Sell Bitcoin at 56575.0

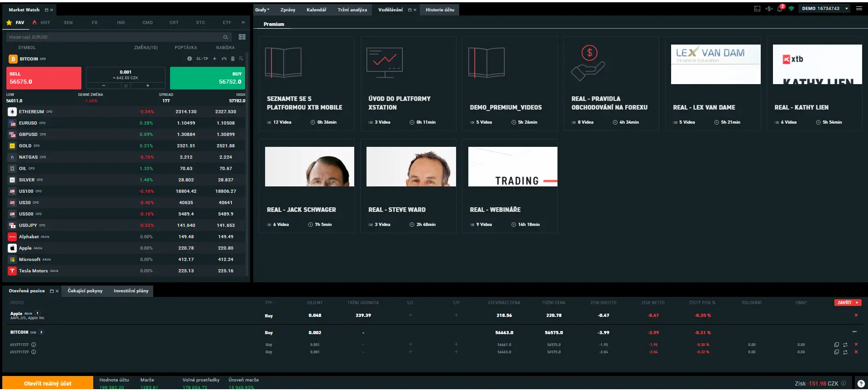click(x=44, y=78)
